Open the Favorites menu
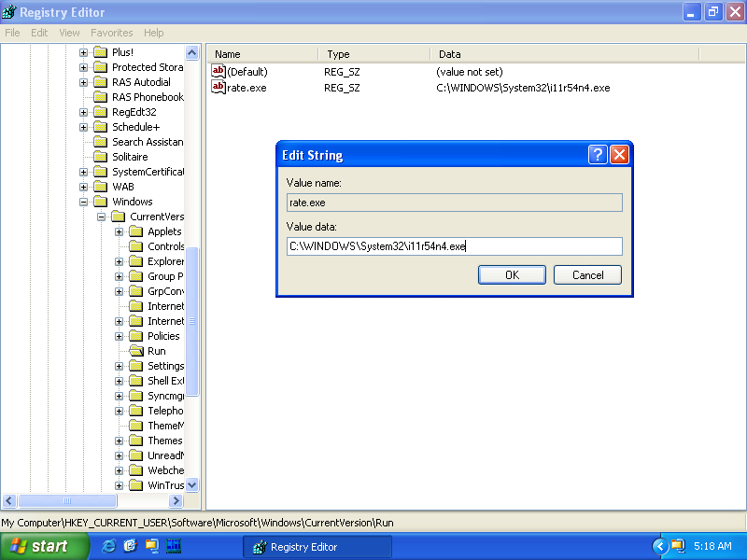 pos(111,33)
